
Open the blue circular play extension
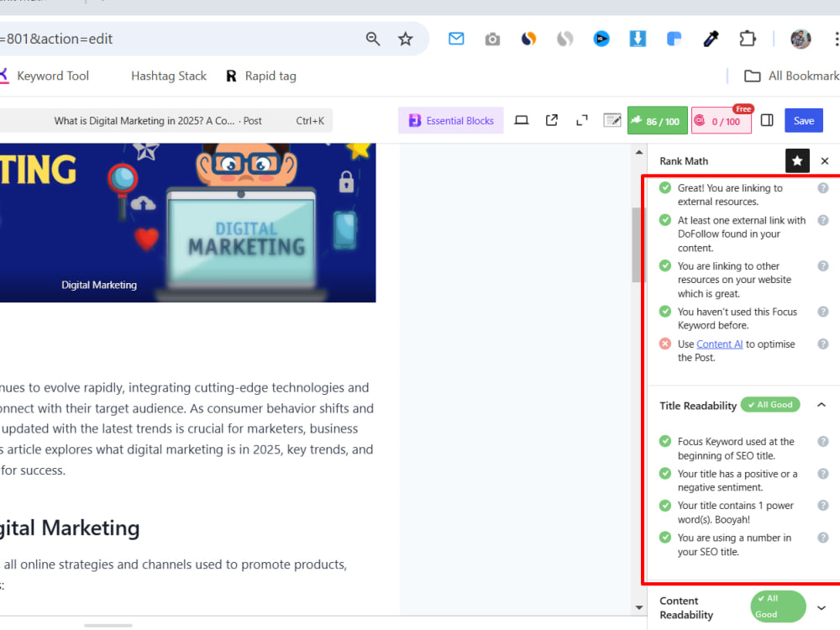click(x=601, y=39)
